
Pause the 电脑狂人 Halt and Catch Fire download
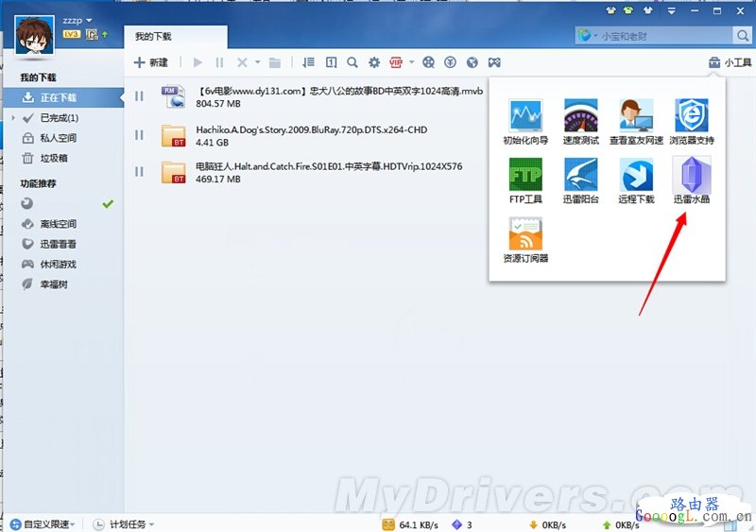coord(139,171)
